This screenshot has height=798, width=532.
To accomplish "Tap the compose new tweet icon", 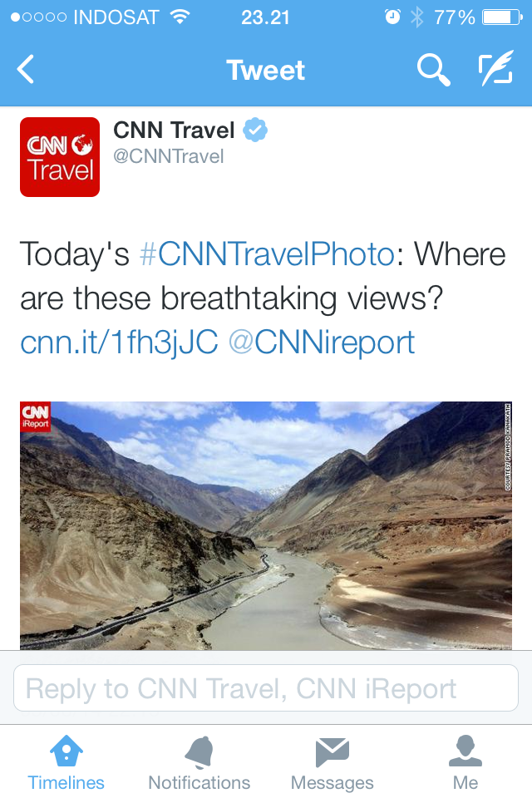I will pos(495,70).
